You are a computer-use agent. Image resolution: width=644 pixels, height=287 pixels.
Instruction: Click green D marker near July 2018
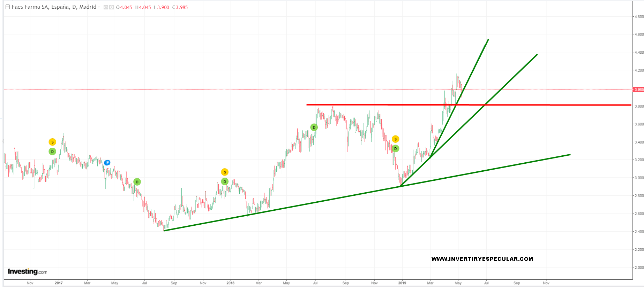(314, 127)
